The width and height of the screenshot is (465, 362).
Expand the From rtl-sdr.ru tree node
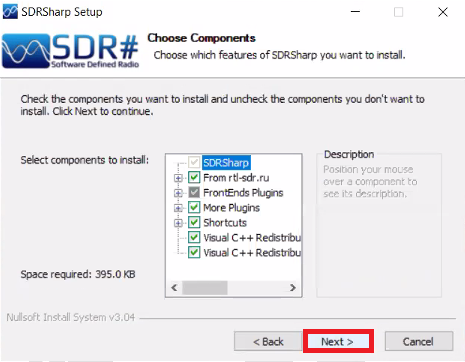178,178
